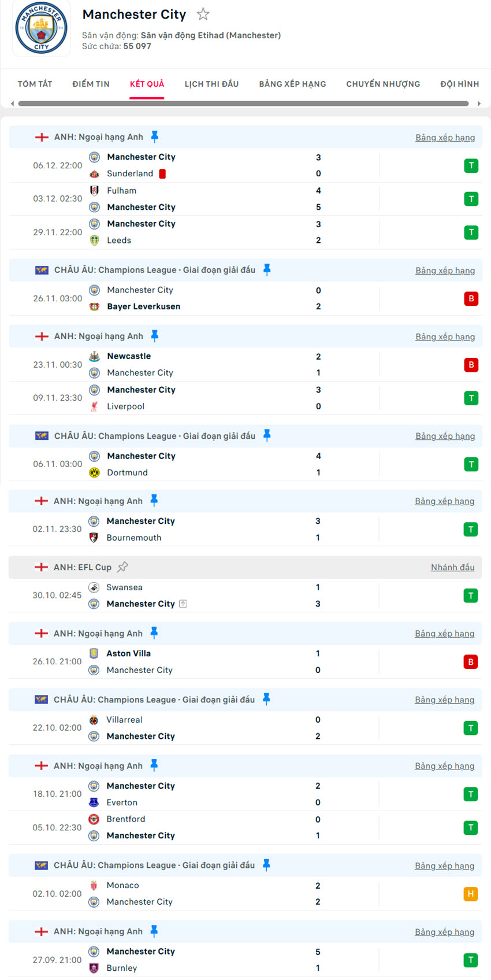Viewport: 491px width, 980px height.
Task: Click the orange H badge for Monaco match
Action: click(470, 894)
